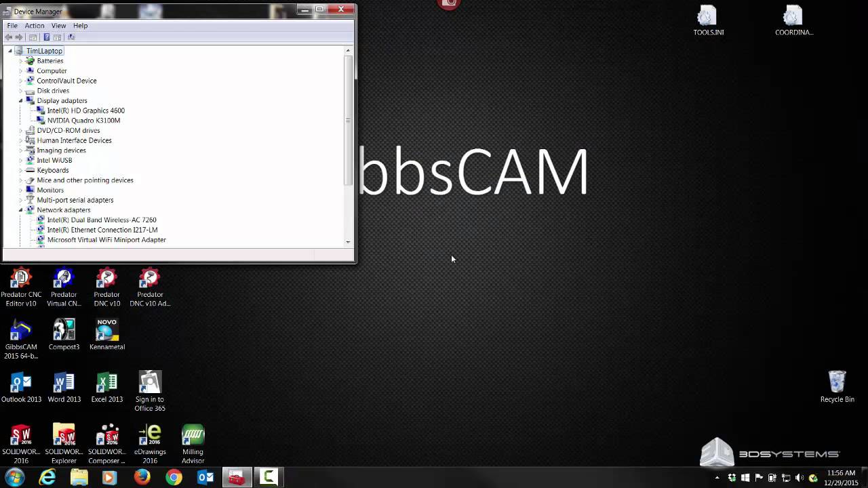
Task: Collapse the TimLLaptop root node arrow
Action: point(10,51)
